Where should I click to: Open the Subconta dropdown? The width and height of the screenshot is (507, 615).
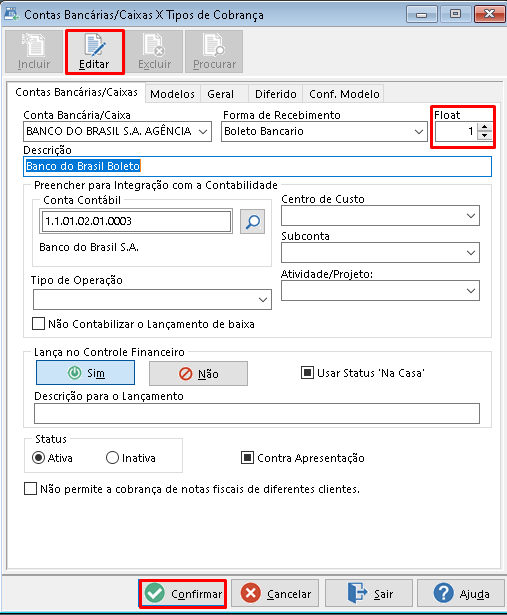(471, 253)
